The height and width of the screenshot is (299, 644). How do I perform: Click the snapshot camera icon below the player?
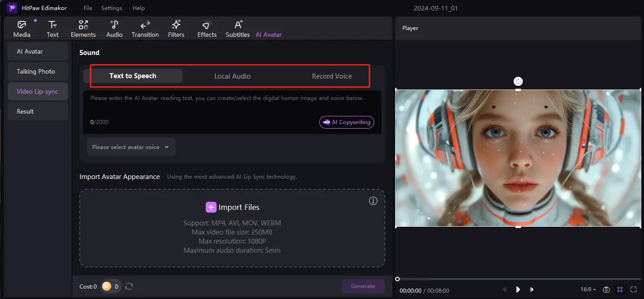pos(606,289)
